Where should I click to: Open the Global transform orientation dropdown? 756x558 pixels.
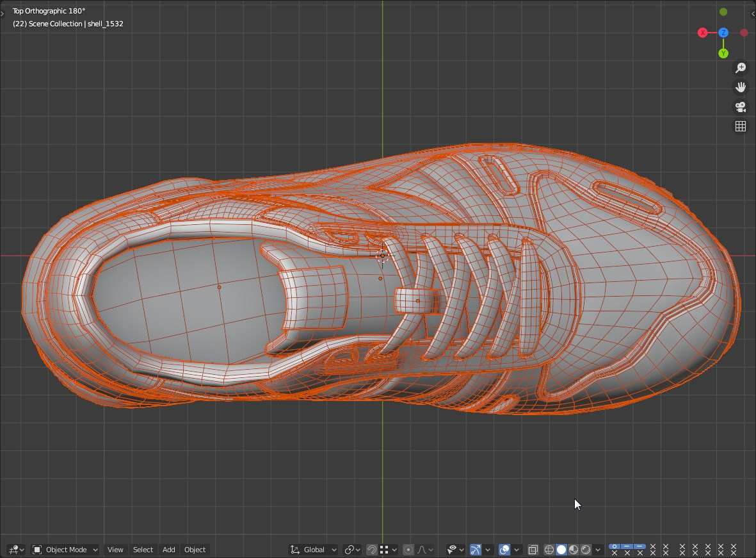pos(314,550)
